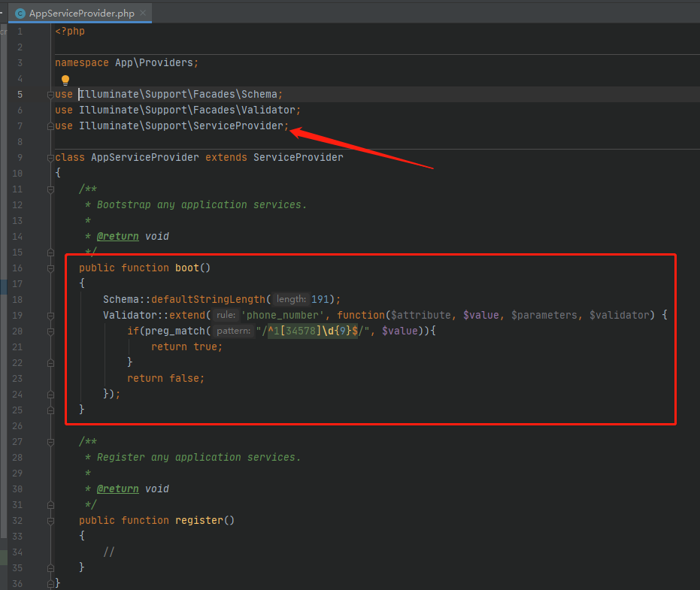Screen dimensions: 700x590
Task: Click 'Illuminate\Support\ServiceProvider' import
Action: (180, 126)
